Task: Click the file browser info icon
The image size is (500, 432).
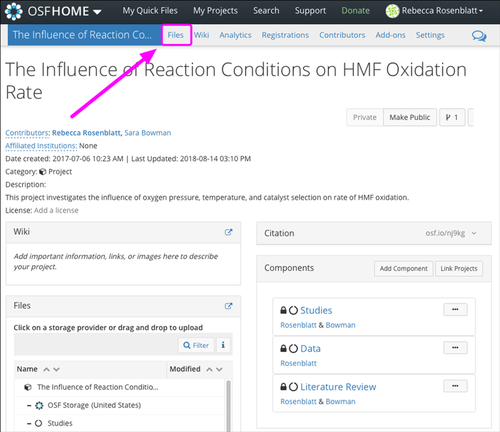Action: 223,345
